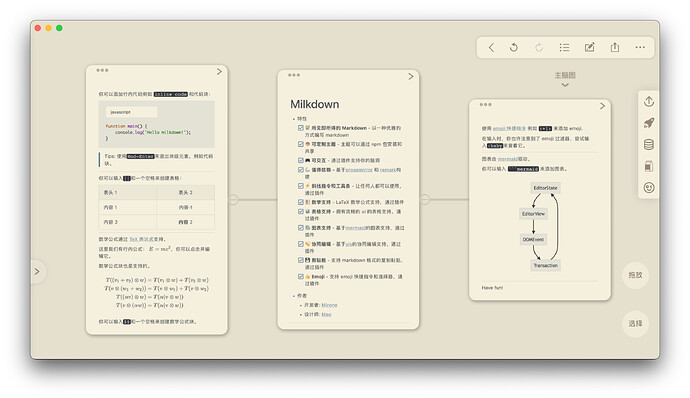Open the TeX 表达式 link
Viewport: 690px width, 398px height.
pyautogui.click(x=141, y=239)
